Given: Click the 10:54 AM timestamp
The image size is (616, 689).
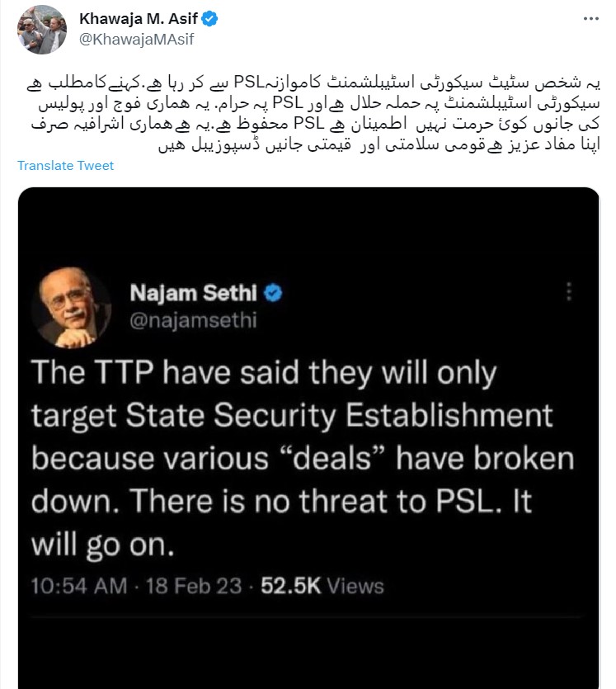Looking at the screenshot, I should pyautogui.click(x=79, y=586).
